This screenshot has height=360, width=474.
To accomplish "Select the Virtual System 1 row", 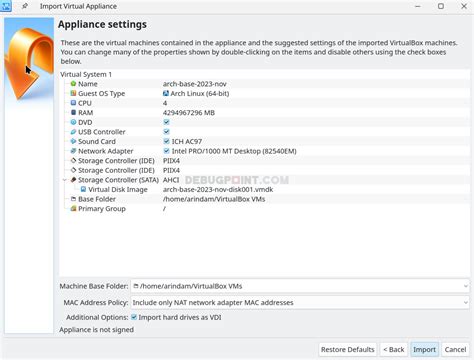I will tap(265, 74).
